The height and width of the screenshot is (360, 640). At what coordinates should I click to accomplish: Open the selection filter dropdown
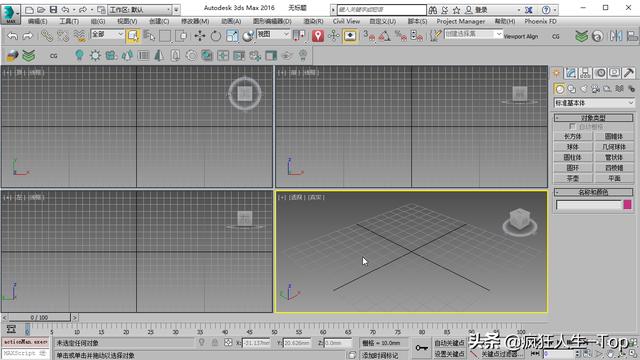click(x=107, y=34)
